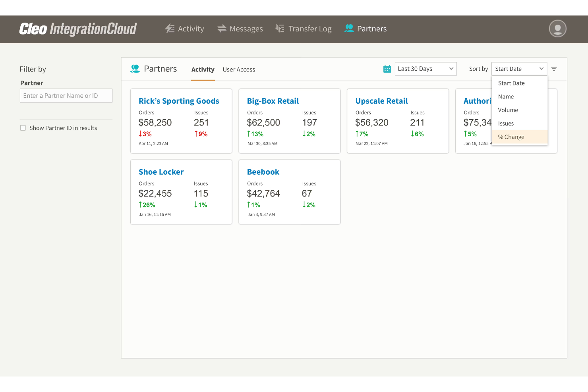Select Volume from the sort menu
The height and width of the screenshot is (392, 588).
tap(508, 110)
